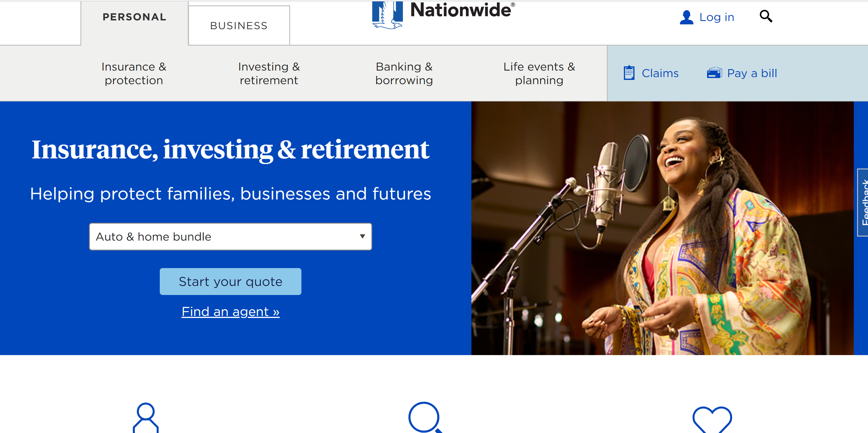Click the person outline icon below the banner

[146, 418]
